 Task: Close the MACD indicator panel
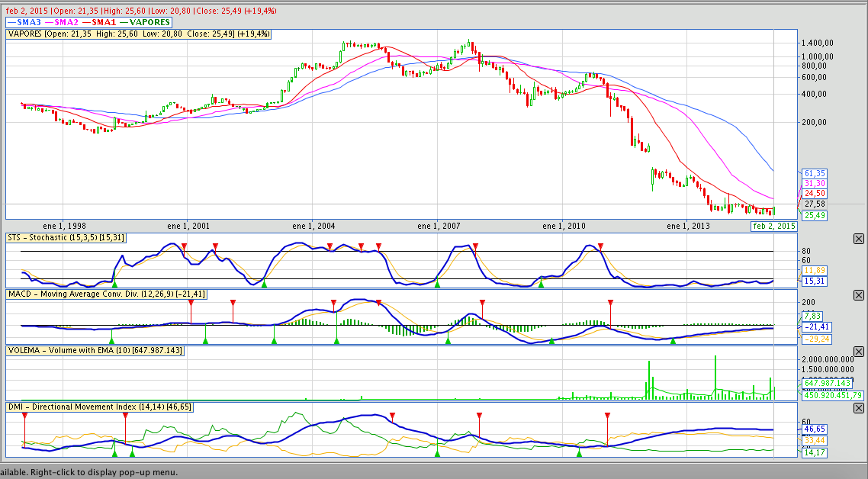tap(858, 295)
